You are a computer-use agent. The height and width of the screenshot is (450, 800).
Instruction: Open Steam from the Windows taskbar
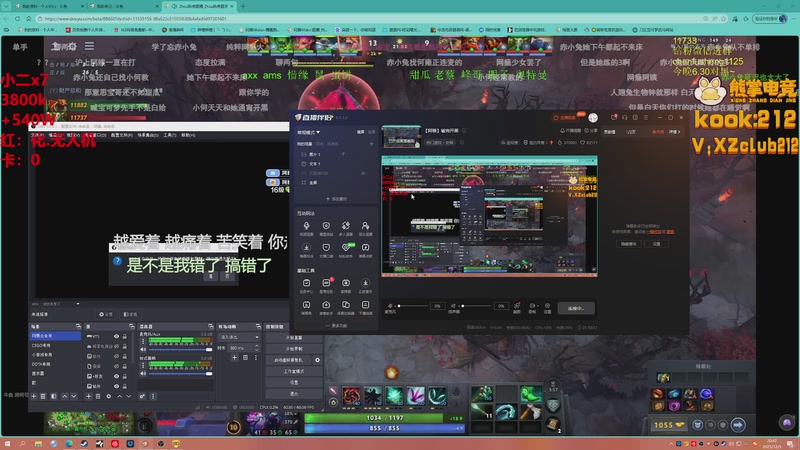[x=84, y=444]
